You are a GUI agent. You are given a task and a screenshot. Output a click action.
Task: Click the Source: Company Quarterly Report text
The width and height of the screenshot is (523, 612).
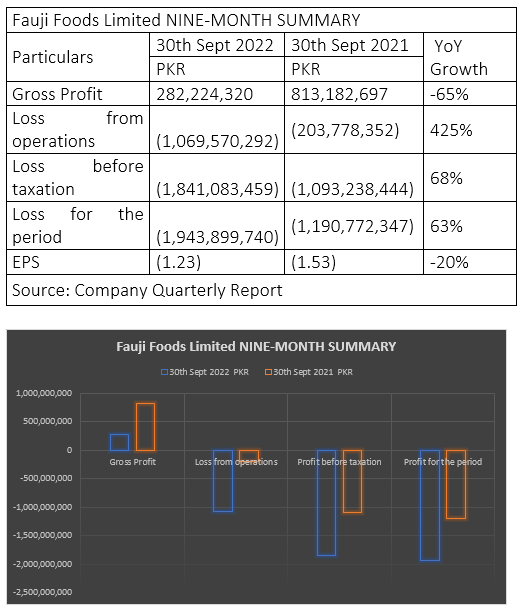click(147, 290)
